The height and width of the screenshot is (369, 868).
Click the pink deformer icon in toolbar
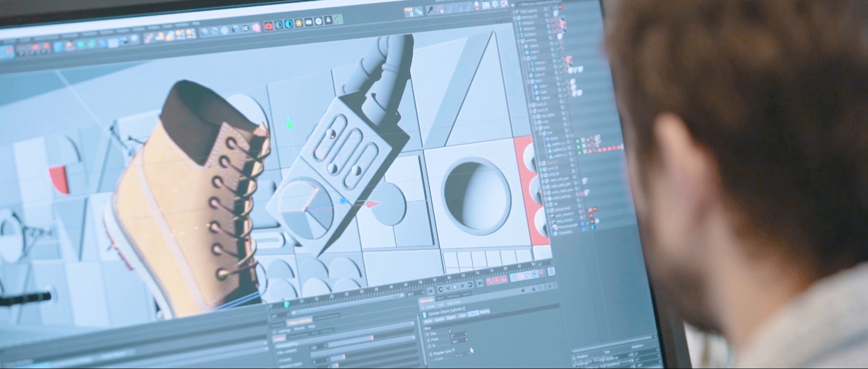256,28
